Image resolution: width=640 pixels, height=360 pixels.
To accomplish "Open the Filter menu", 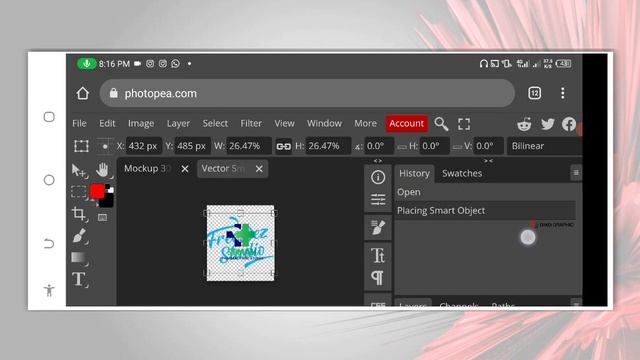I will point(251,123).
